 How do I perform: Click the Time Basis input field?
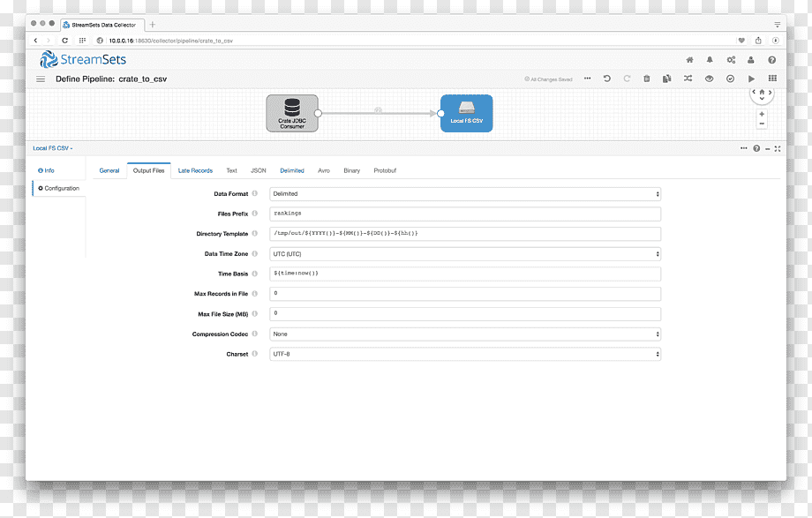point(465,274)
